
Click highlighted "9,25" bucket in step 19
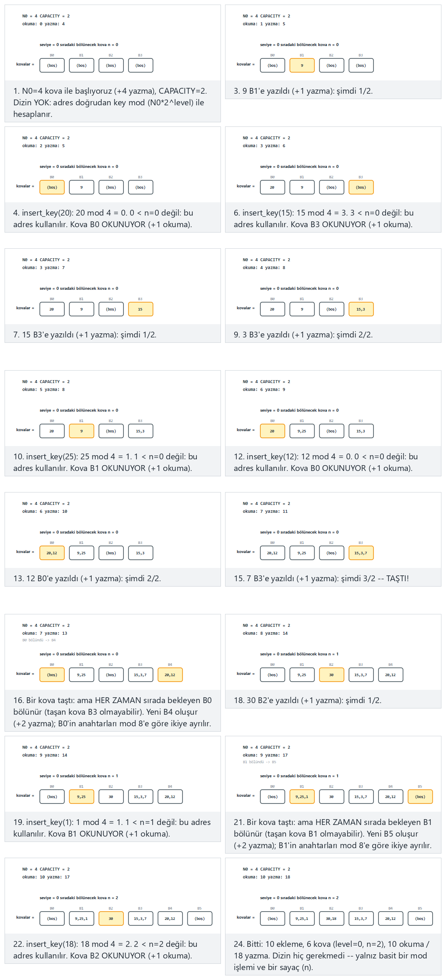click(81, 797)
